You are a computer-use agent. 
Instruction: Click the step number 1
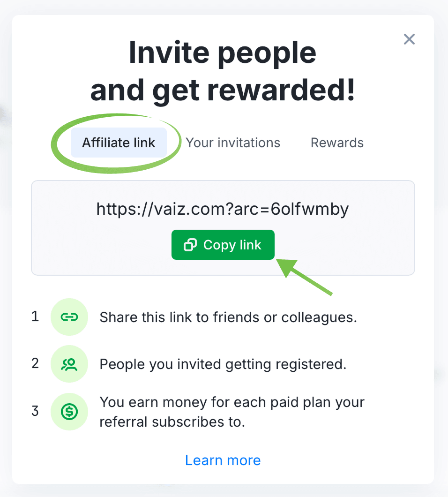[35, 317]
